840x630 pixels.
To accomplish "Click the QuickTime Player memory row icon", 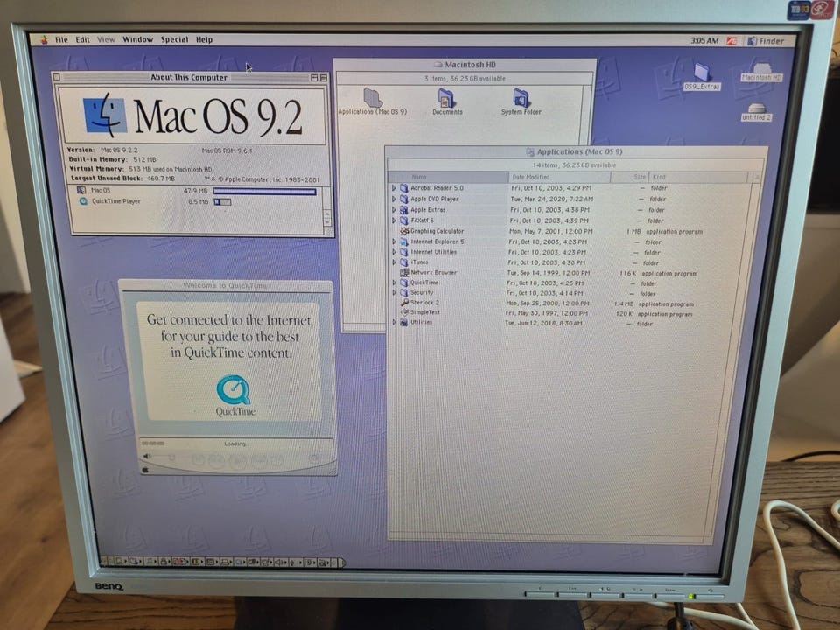I will [83, 201].
